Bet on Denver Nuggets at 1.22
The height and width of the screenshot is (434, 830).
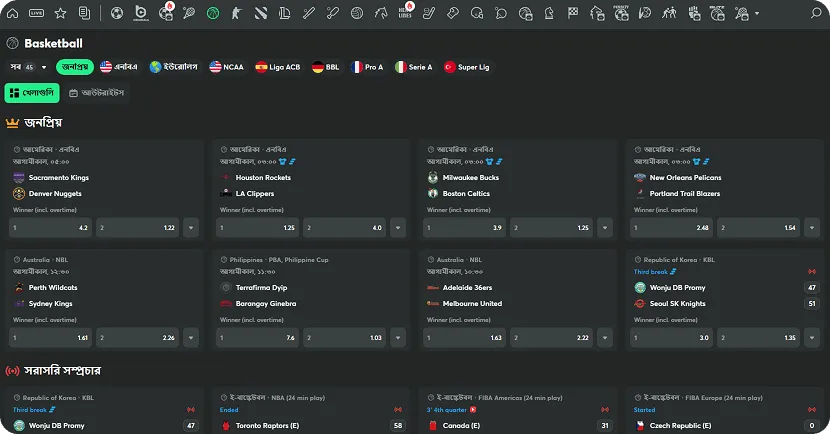(138, 228)
